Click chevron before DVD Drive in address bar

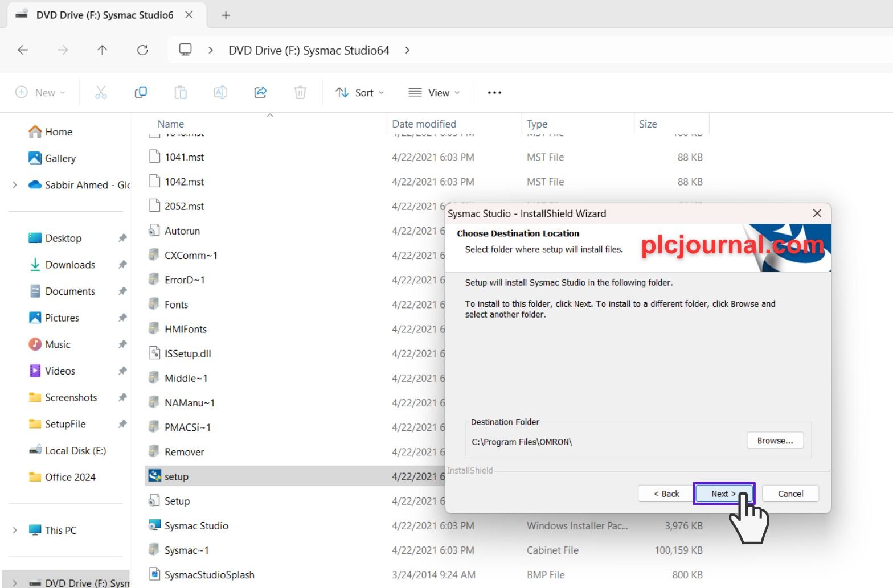(x=211, y=50)
